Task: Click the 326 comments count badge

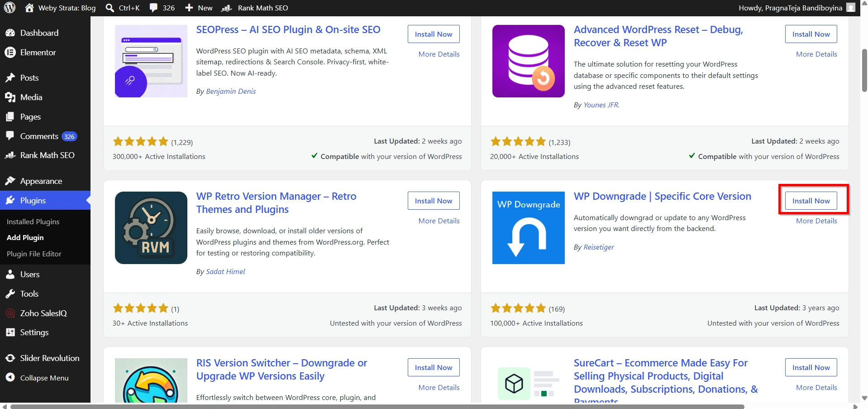Action: pos(69,136)
